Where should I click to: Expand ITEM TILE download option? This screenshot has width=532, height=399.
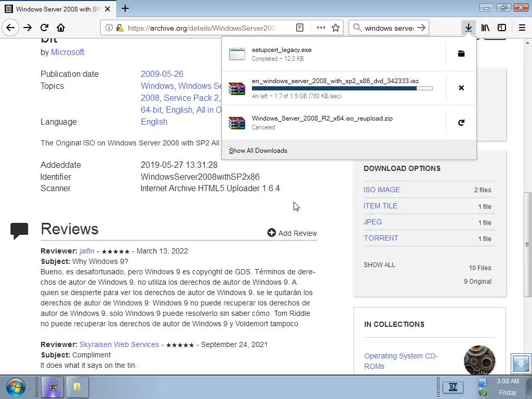pyautogui.click(x=380, y=206)
